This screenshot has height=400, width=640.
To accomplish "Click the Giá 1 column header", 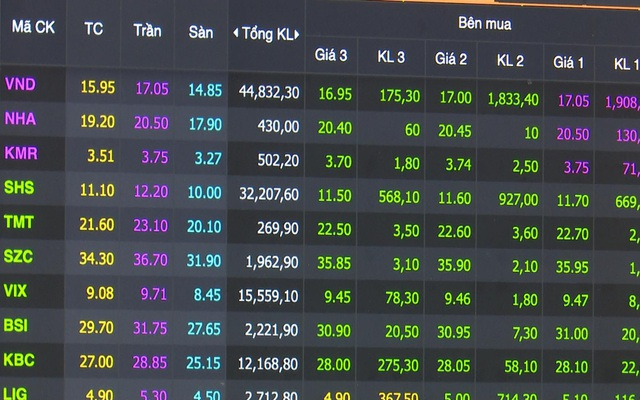I will (x=568, y=62).
